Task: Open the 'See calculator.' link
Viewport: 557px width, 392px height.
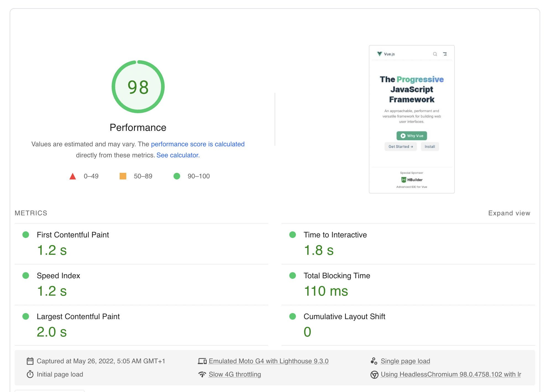Action: (x=178, y=155)
